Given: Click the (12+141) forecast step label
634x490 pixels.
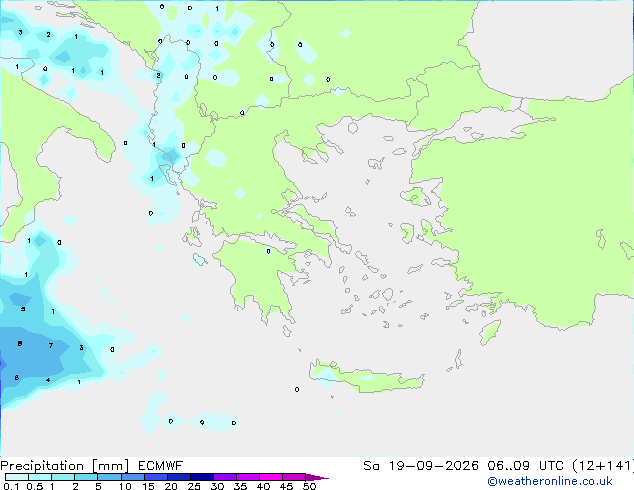Looking at the screenshot, I should point(603,466).
